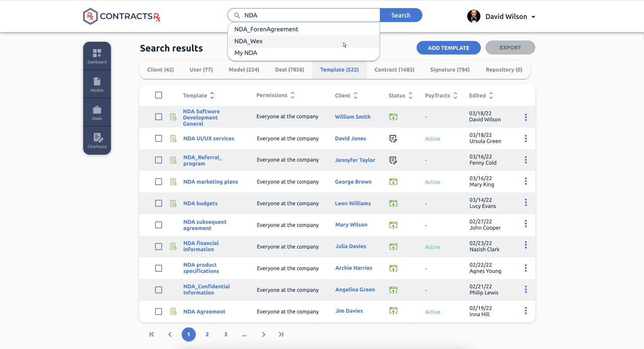This screenshot has width=644, height=349.
Task: Go to results page 2
Action: 207,334
